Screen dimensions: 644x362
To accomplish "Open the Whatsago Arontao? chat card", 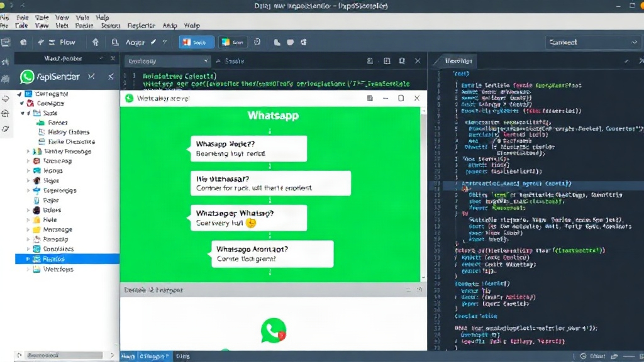I will pos(272,254).
